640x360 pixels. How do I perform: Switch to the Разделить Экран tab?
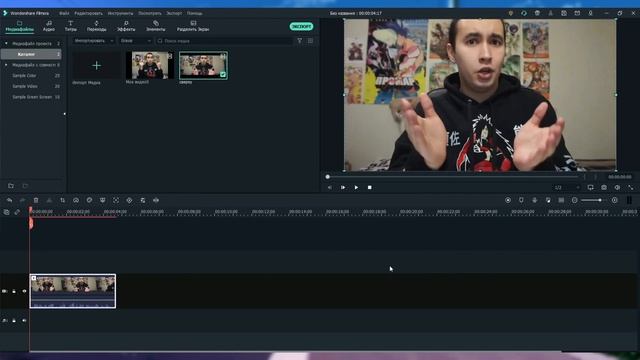[x=193, y=26]
